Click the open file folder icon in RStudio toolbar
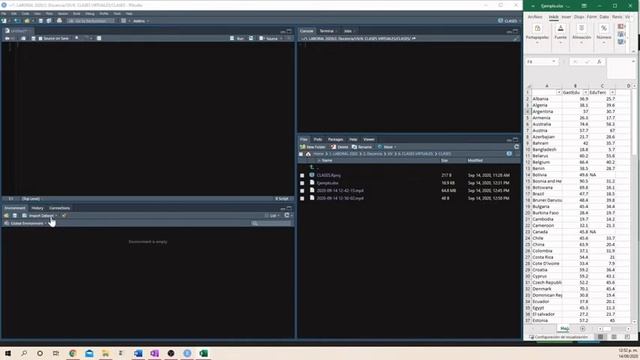The width and height of the screenshot is (640, 360). click(x=27, y=21)
